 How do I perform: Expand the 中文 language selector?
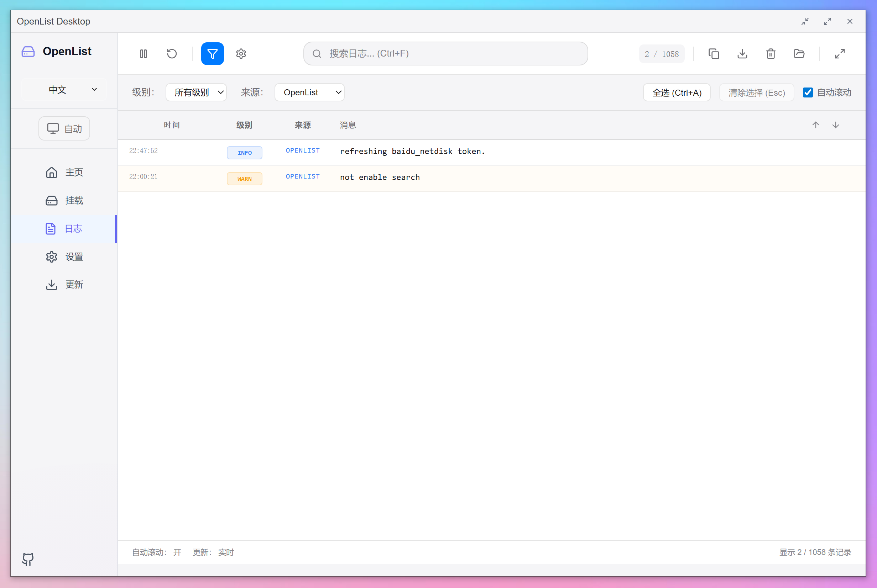(64, 90)
